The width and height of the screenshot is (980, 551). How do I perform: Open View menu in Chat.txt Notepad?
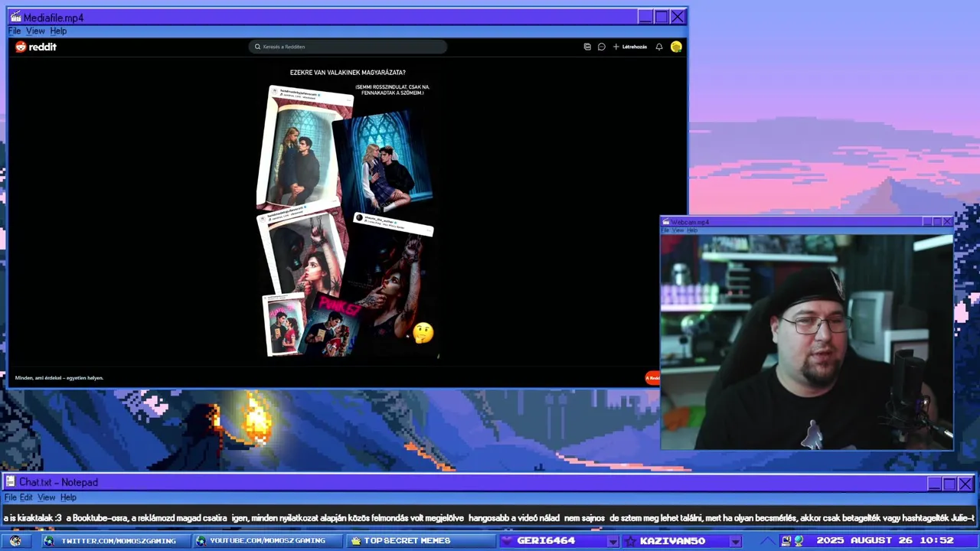pyautogui.click(x=46, y=497)
